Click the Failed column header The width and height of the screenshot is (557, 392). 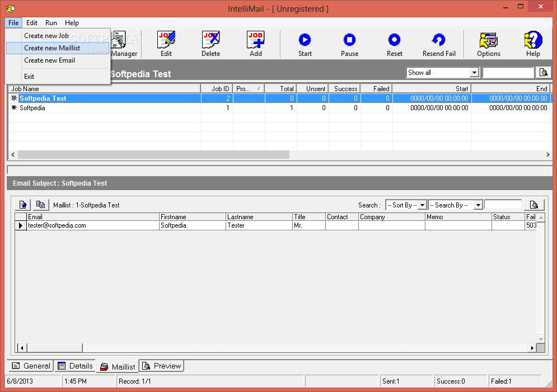tap(377, 89)
